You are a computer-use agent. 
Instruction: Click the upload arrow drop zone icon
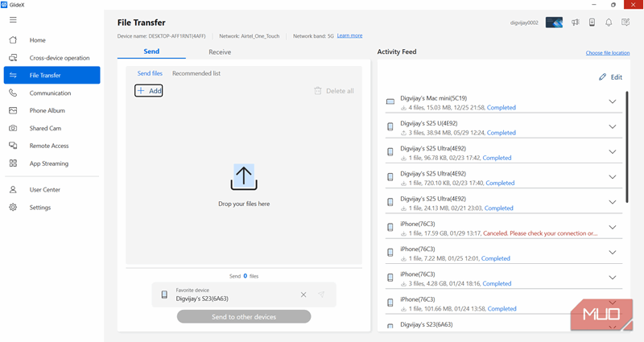click(x=244, y=177)
